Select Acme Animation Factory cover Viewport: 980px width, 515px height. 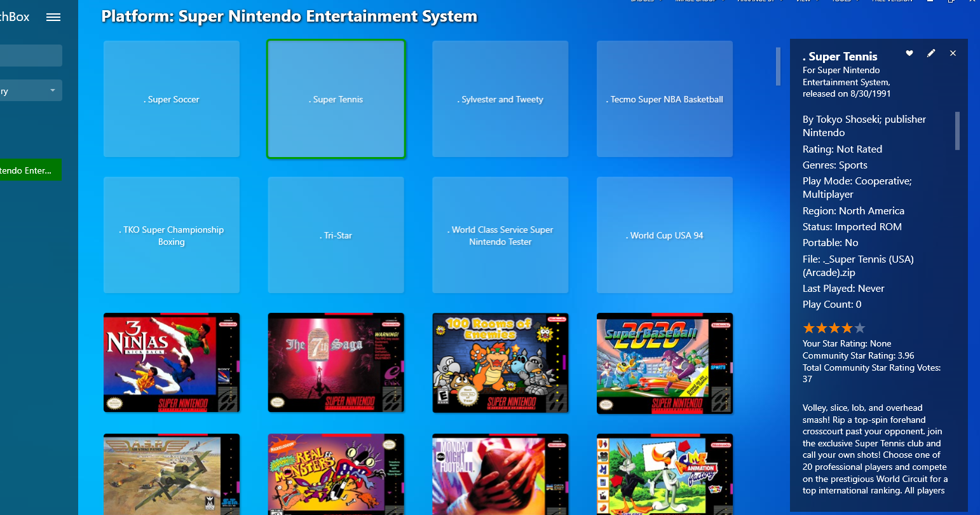pyautogui.click(x=665, y=474)
